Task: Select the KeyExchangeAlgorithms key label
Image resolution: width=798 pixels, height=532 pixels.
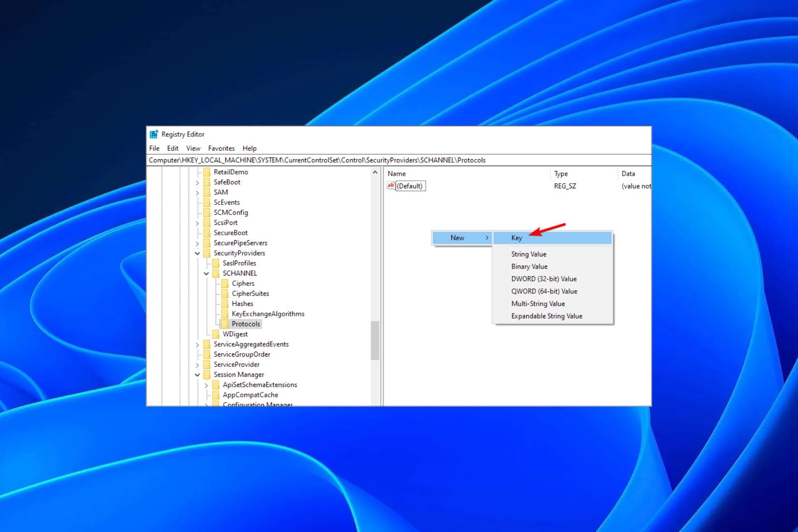Action: point(268,314)
